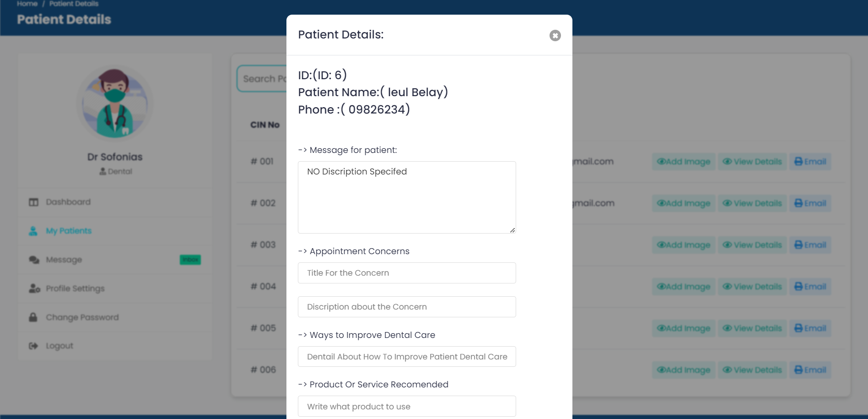The image size is (868, 419).
Task: Focus the Discription about the Concern field
Action: [x=407, y=307]
